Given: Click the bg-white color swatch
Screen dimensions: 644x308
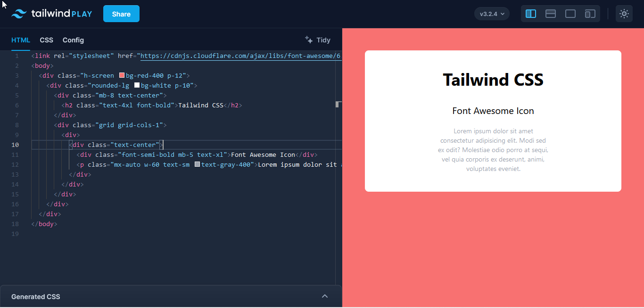Looking at the screenshot, I should [x=137, y=85].
